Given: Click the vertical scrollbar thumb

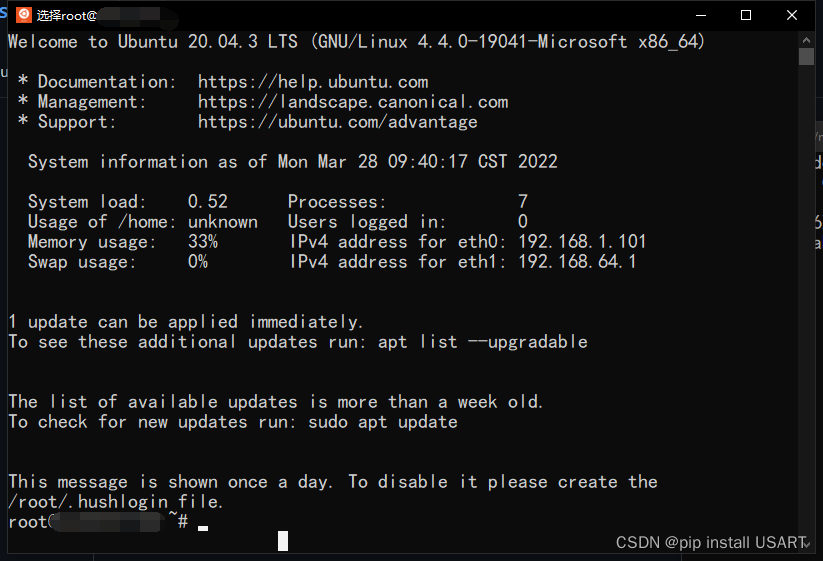Looking at the screenshot, I should [x=806, y=56].
